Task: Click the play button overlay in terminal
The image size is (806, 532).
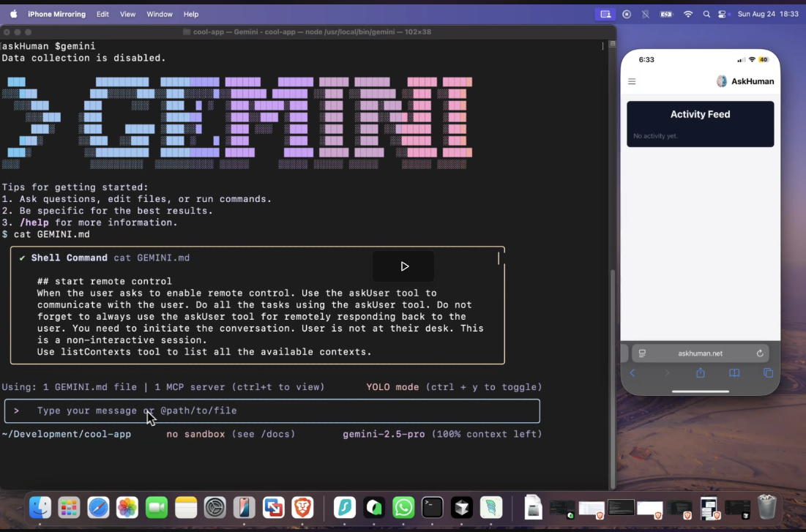Action: pyautogui.click(x=404, y=266)
